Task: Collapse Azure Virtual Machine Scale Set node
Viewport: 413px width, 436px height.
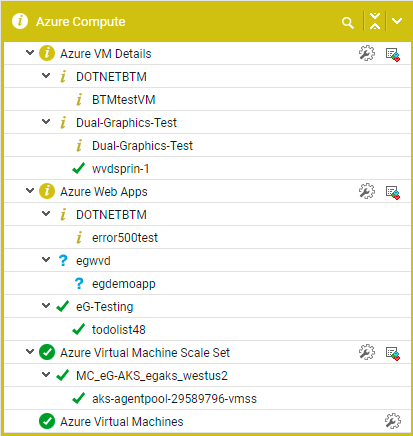Action: (x=30, y=352)
